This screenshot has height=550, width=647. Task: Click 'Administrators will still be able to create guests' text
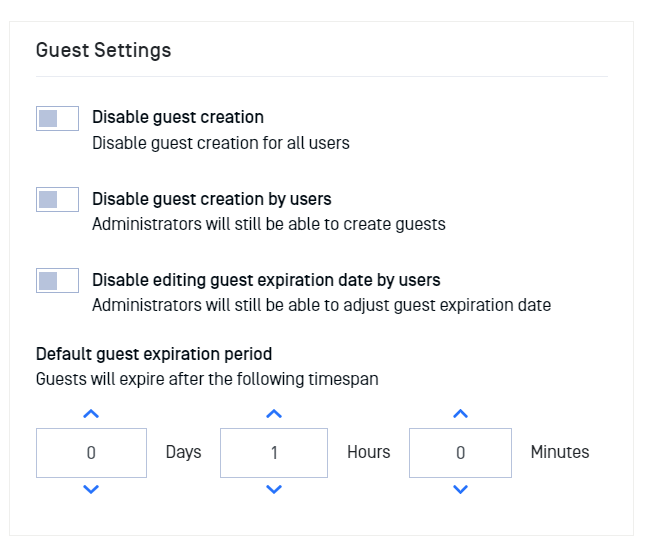click(x=269, y=224)
